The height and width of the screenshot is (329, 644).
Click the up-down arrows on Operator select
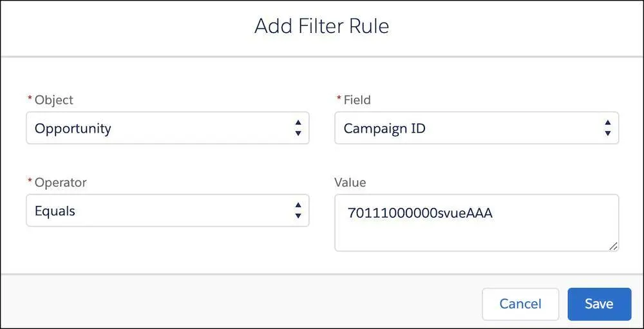click(x=298, y=211)
